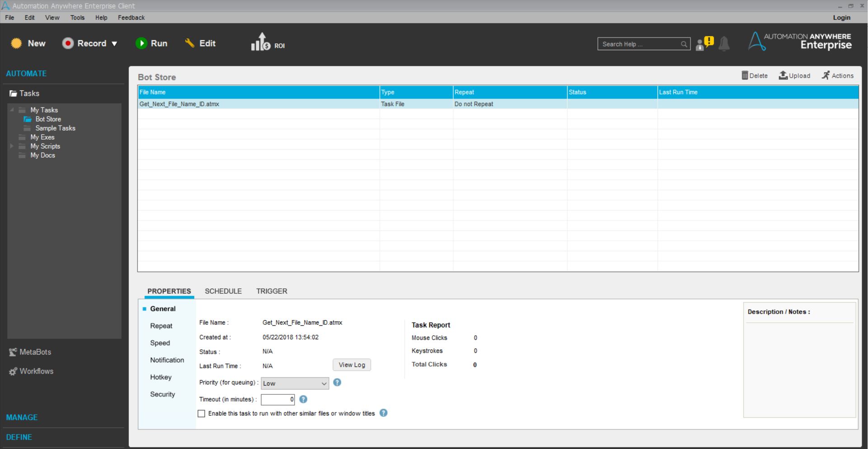
Task: Open the Record dropdown arrow
Action: [114, 44]
